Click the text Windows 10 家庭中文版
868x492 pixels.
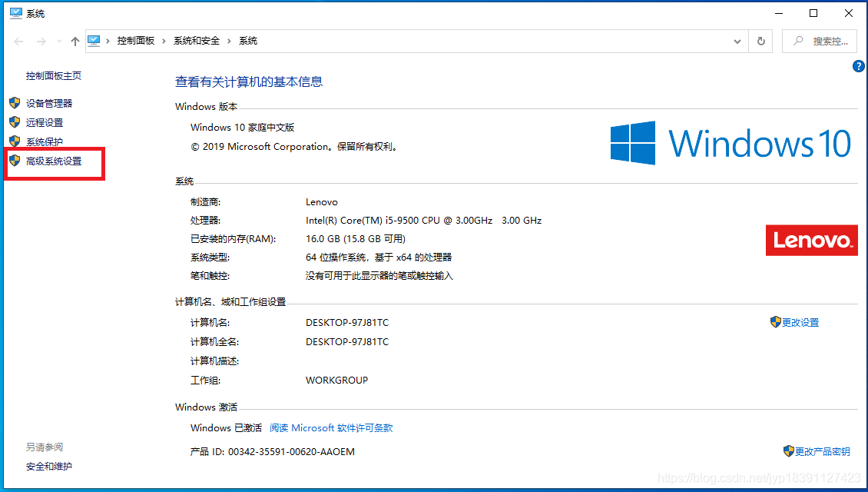(x=243, y=128)
